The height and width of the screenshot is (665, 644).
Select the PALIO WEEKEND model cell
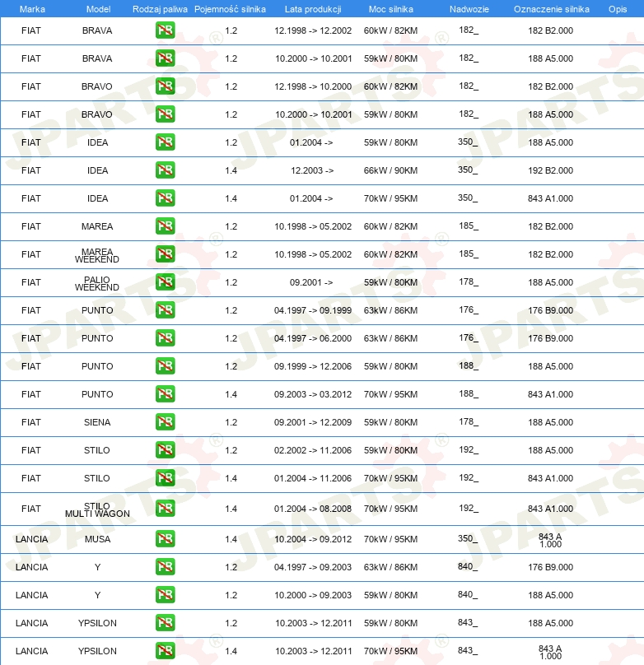(x=97, y=283)
